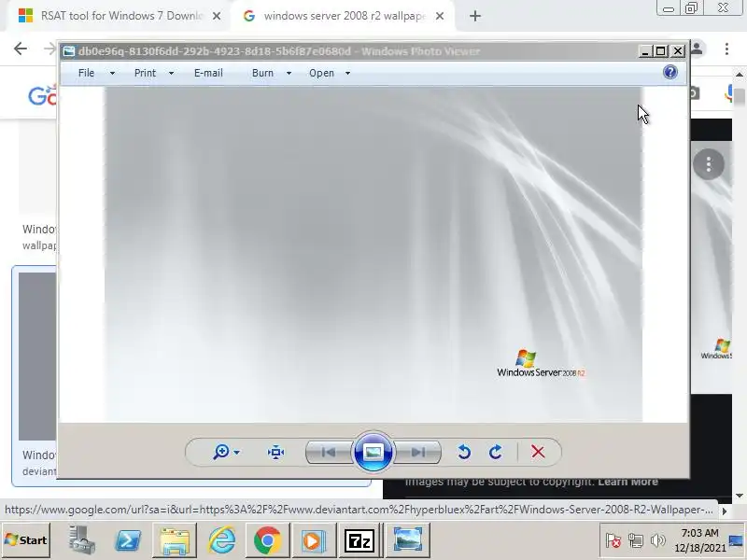
Task: Go back in Chrome
Action: click(x=21, y=49)
